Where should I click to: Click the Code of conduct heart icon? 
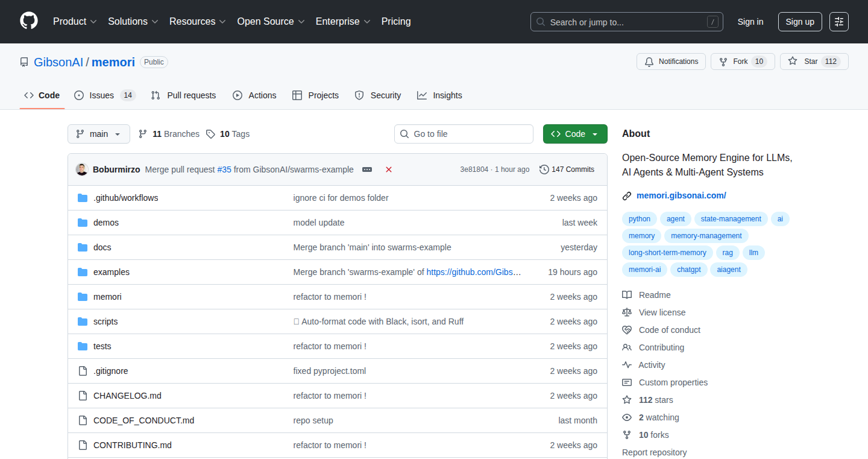(627, 330)
